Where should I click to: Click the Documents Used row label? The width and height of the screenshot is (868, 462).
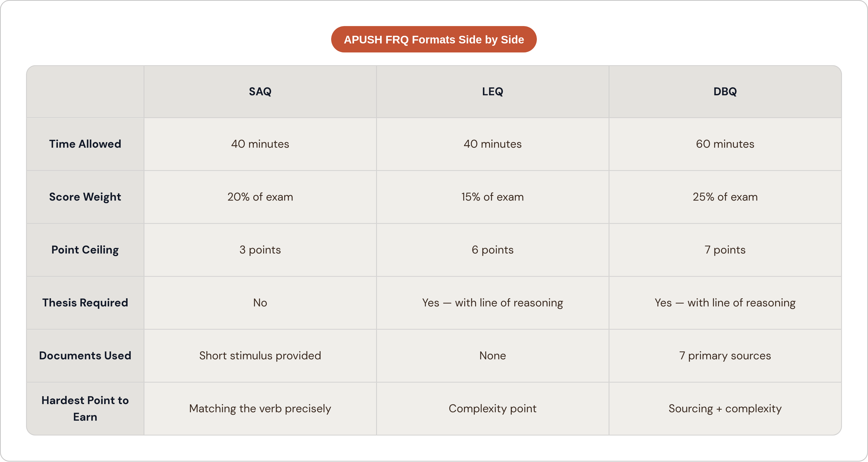[x=85, y=356]
